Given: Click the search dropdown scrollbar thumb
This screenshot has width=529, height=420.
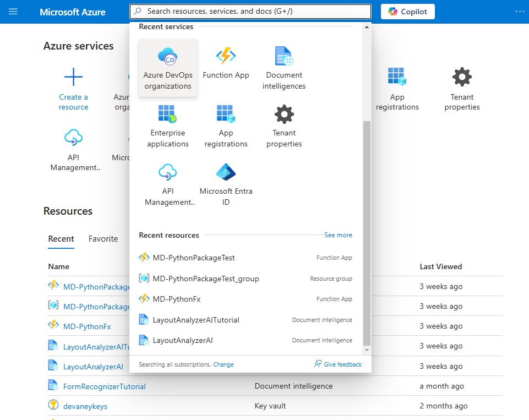Looking at the screenshot, I should 367,233.
